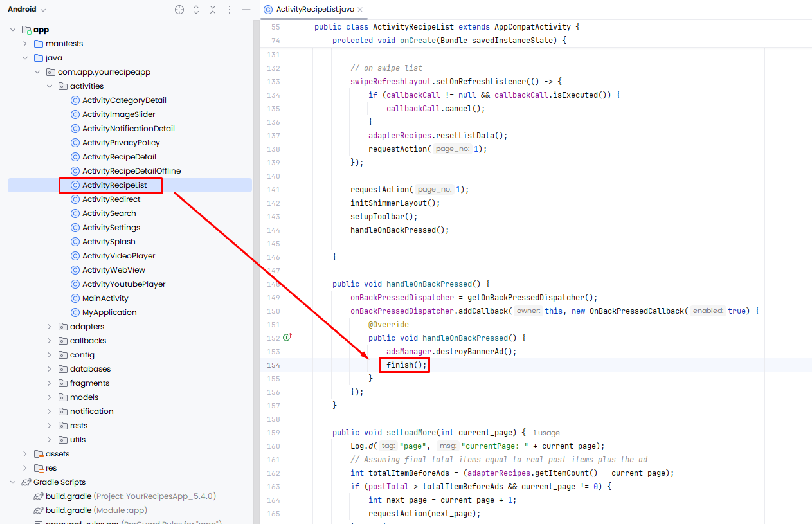Open ActivityRedirect class

coord(111,199)
